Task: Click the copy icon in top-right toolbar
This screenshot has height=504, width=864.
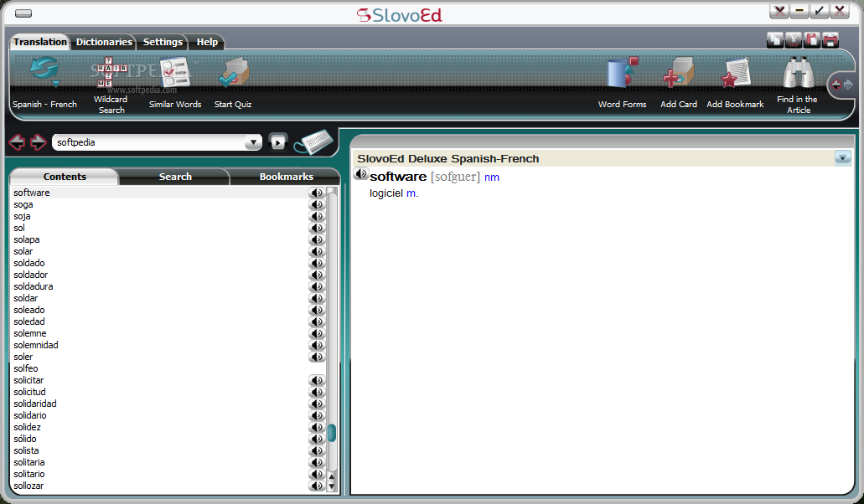Action: [774, 39]
